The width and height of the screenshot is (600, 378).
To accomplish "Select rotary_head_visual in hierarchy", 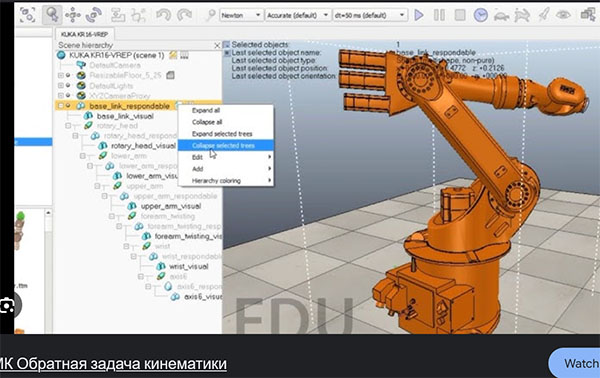I will click(143, 146).
